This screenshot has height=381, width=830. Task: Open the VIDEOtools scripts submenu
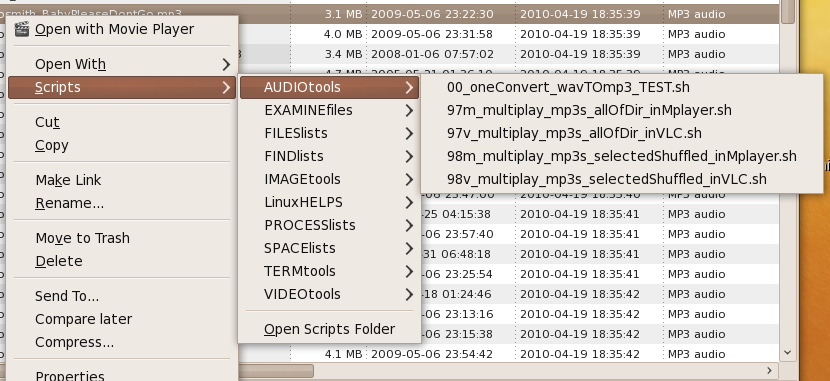pos(329,294)
